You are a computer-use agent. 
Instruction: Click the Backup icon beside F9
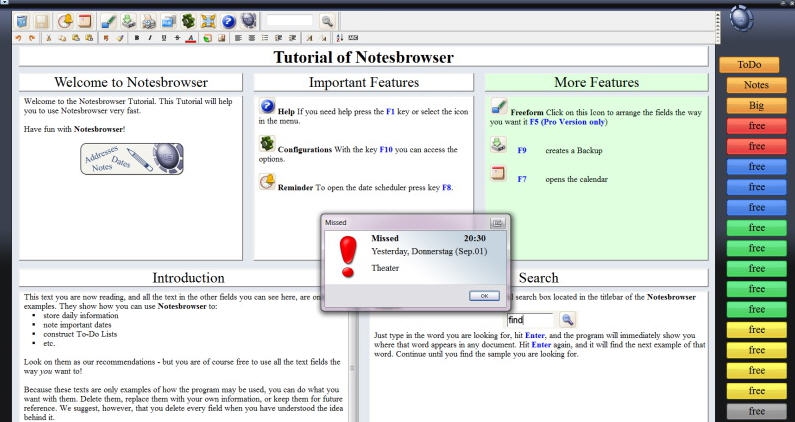pyautogui.click(x=498, y=145)
